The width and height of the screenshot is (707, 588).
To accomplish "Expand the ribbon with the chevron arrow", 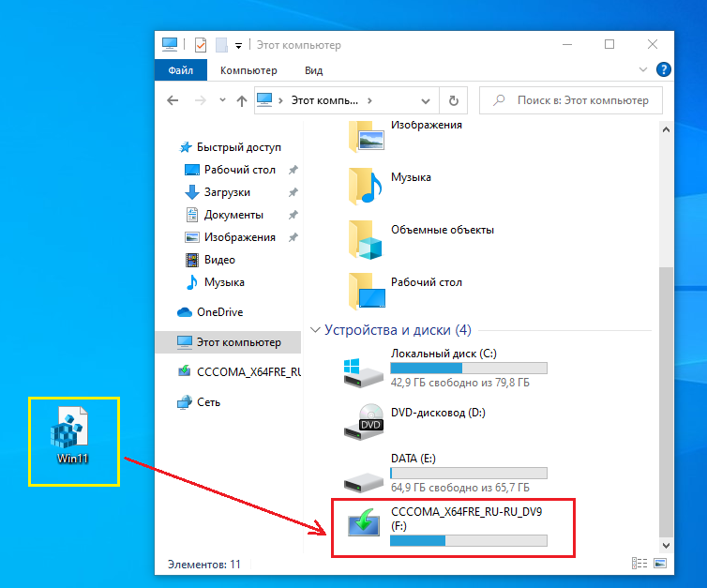I will pos(643,69).
